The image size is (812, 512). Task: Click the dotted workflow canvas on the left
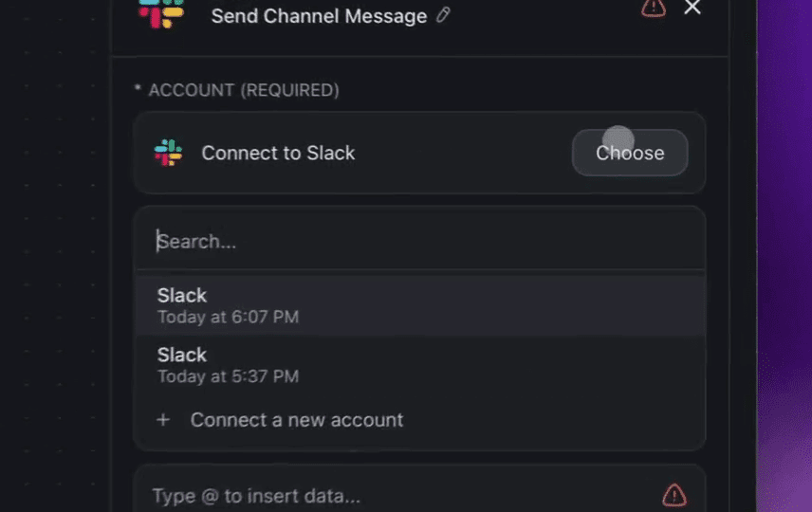pyautogui.click(x=54, y=259)
